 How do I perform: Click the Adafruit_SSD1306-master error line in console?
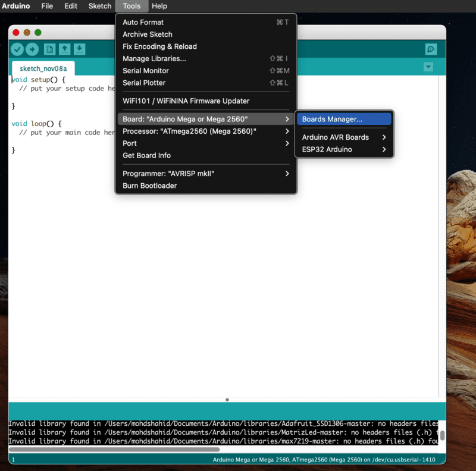click(223, 423)
